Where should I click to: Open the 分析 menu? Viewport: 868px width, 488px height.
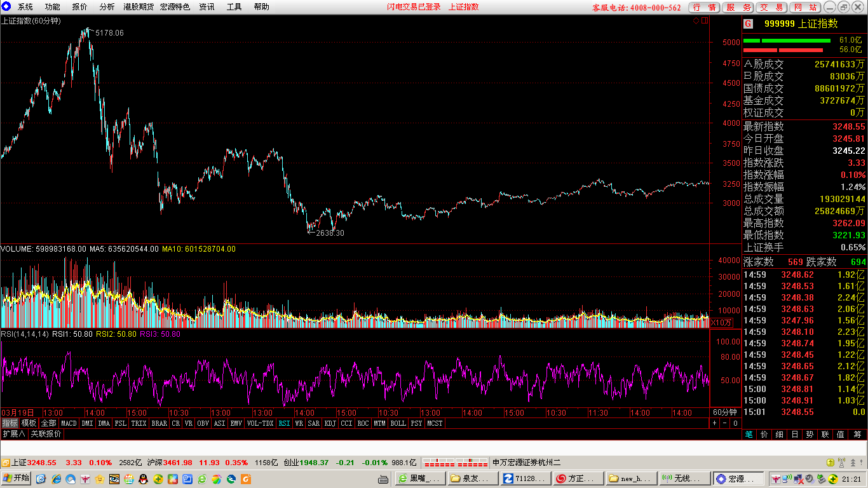107,7
